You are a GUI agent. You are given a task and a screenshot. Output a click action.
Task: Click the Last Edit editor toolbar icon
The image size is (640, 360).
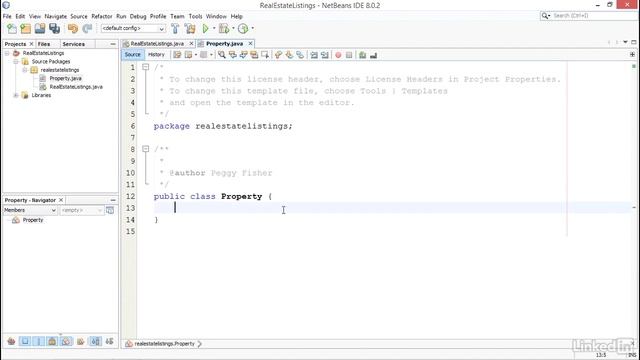[x=177, y=55]
